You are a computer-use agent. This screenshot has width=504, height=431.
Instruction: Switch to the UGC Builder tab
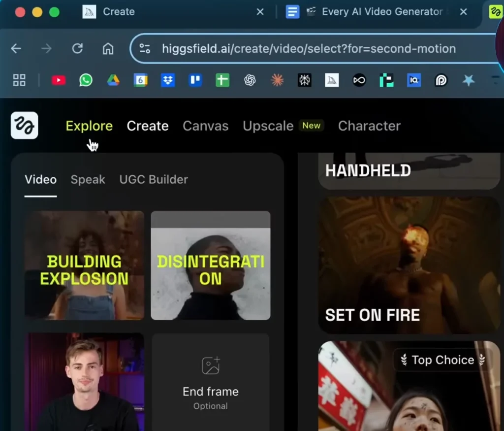pyautogui.click(x=153, y=179)
